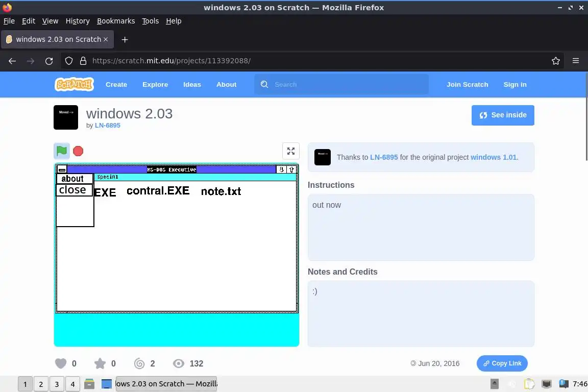
Task: Click Ideas in Scratch navigation
Action: pyautogui.click(x=192, y=84)
